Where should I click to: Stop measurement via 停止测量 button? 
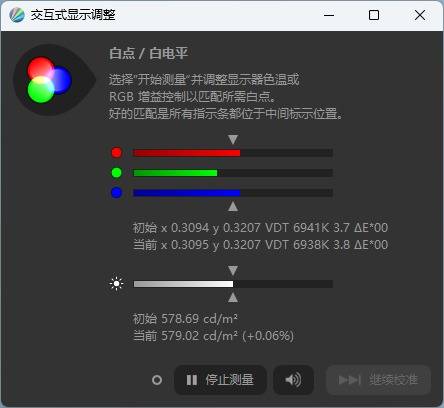click(220, 380)
